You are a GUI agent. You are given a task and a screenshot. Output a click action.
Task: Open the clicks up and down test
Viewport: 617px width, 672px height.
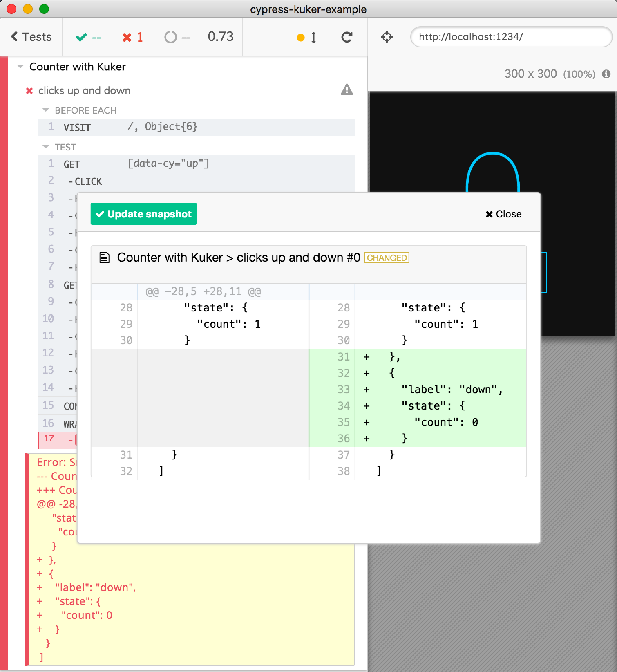click(85, 90)
